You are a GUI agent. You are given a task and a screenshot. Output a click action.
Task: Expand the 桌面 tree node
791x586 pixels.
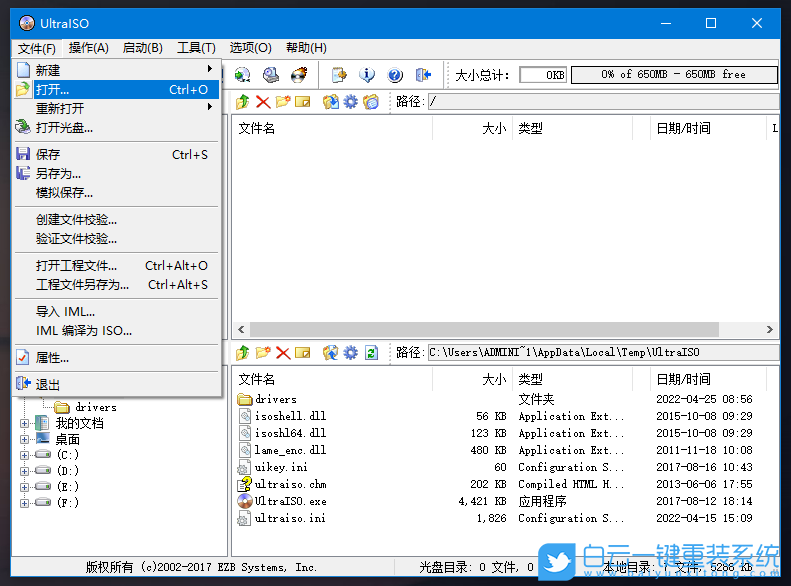point(24,439)
